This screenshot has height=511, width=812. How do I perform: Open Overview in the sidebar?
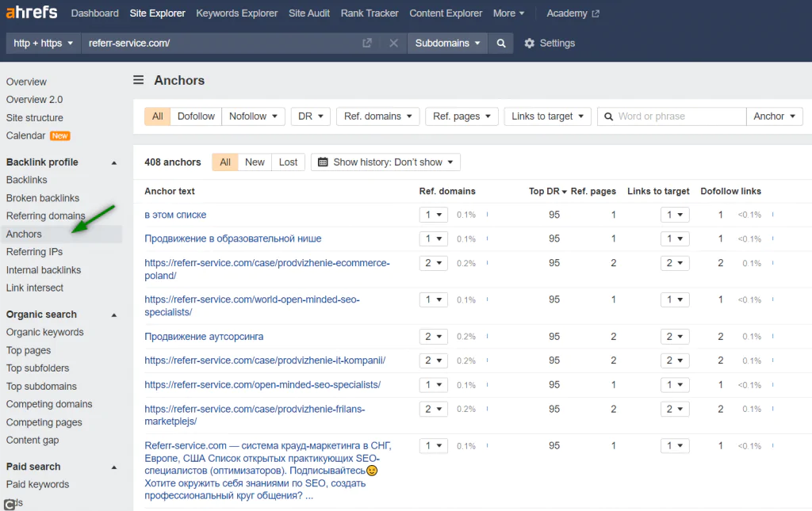pos(26,82)
